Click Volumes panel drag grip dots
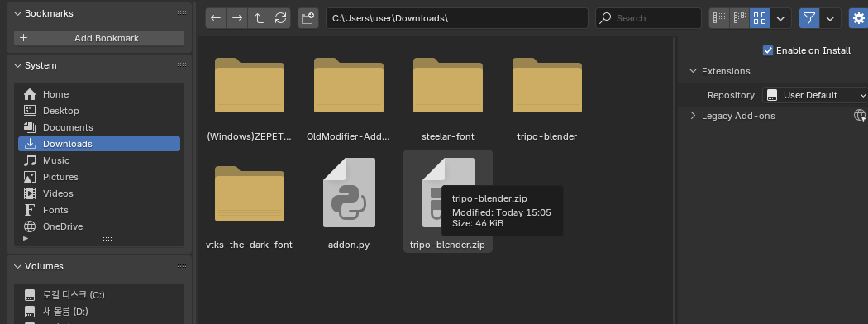 point(182,266)
